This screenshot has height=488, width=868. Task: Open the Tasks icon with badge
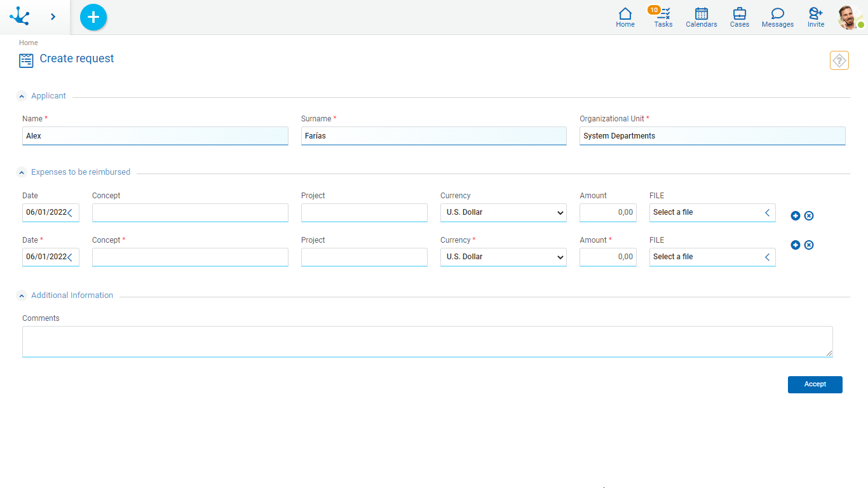click(663, 17)
